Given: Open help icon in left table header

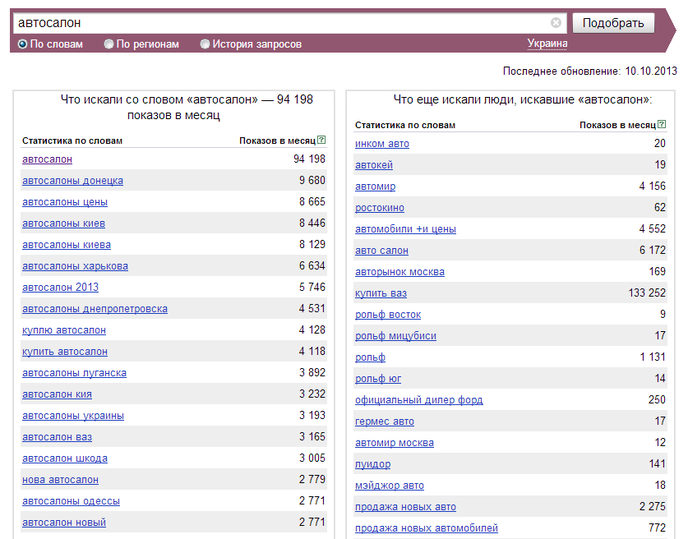Looking at the screenshot, I should click(x=321, y=140).
